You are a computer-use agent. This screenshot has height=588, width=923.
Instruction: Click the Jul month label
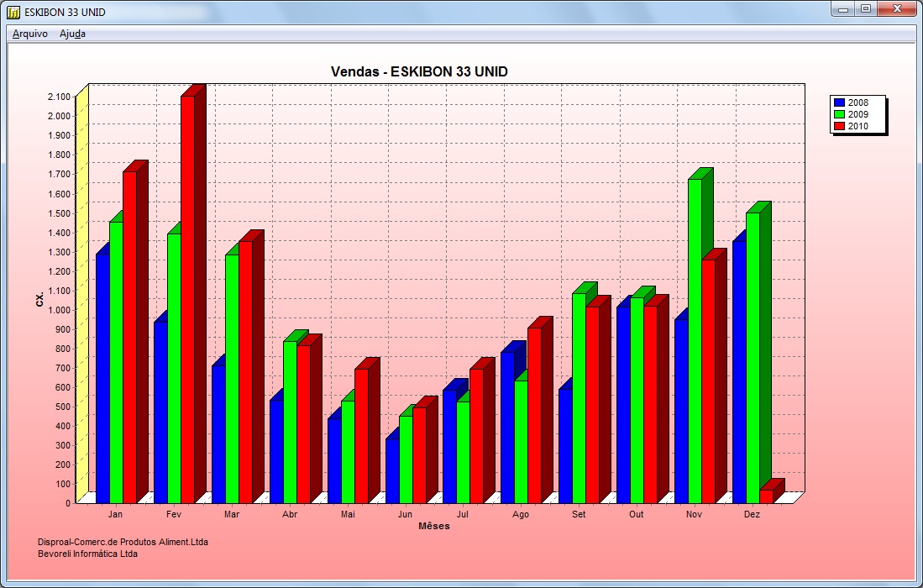[463, 514]
